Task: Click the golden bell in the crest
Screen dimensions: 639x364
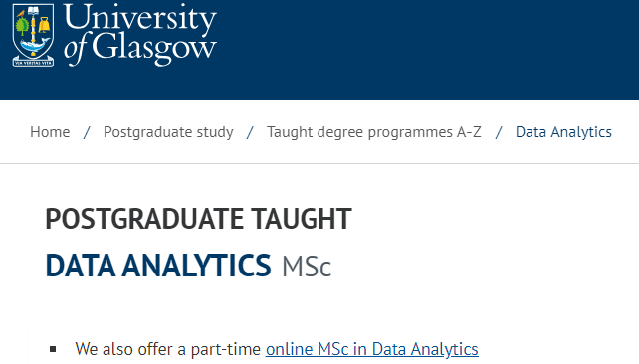Action: click(44, 25)
